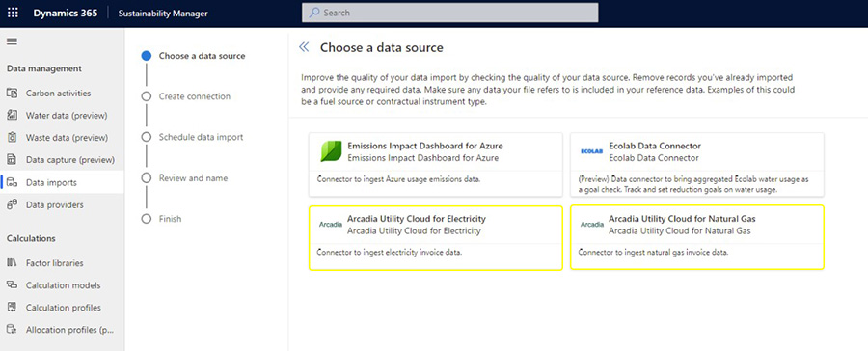Screen dimensions: 868x351
Task: Select the Review and name step circle
Action: 147,177
